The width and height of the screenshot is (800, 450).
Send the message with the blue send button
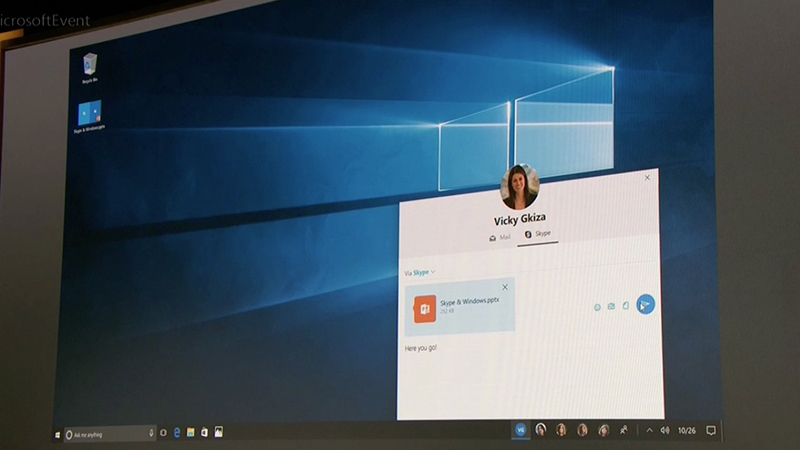pyautogui.click(x=645, y=305)
